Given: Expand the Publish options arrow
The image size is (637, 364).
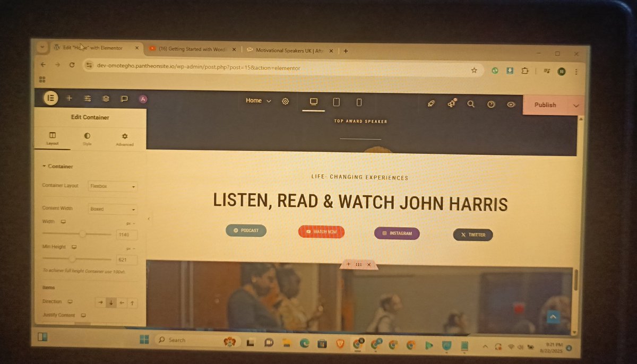Looking at the screenshot, I should tap(576, 106).
